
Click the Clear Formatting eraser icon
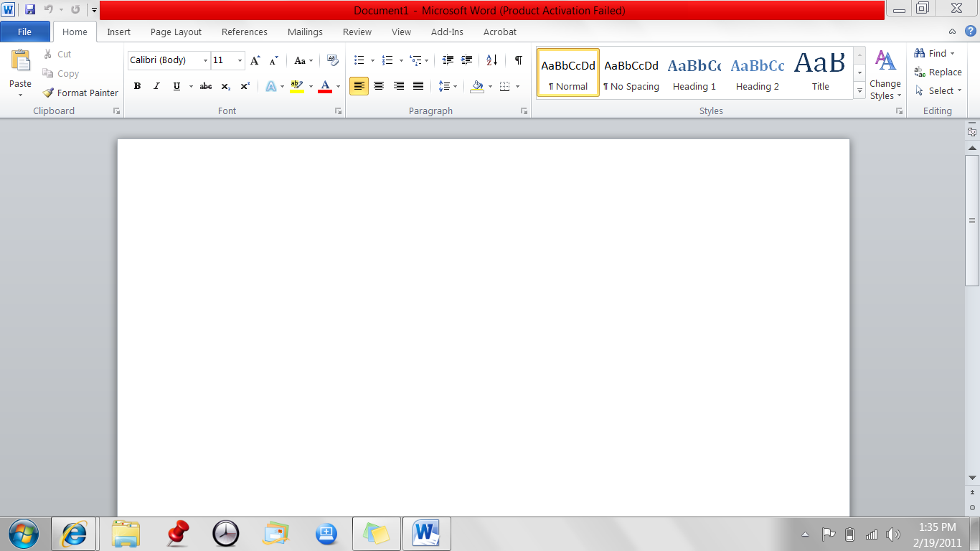332,60
